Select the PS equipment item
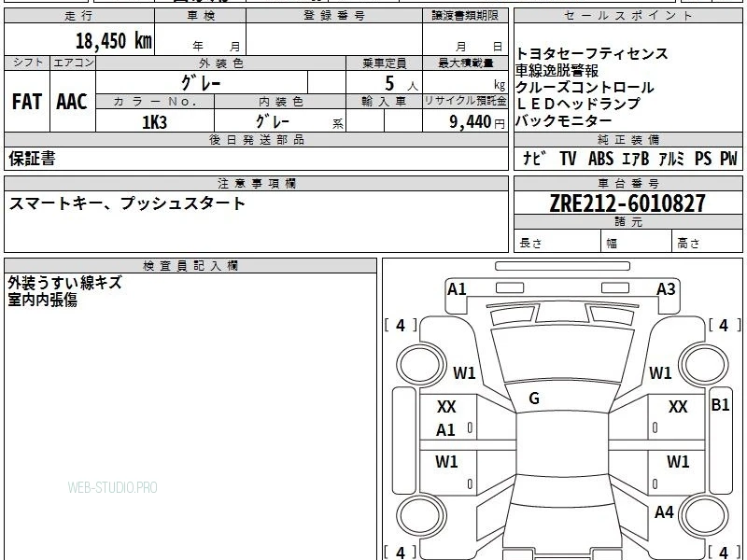 pyautogui.click(x=703, y=158)
